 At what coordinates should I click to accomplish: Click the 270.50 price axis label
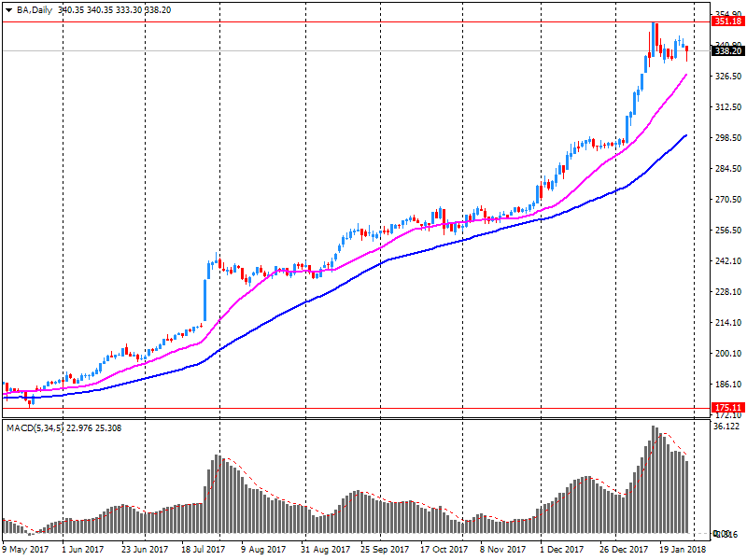click(728, 200)
